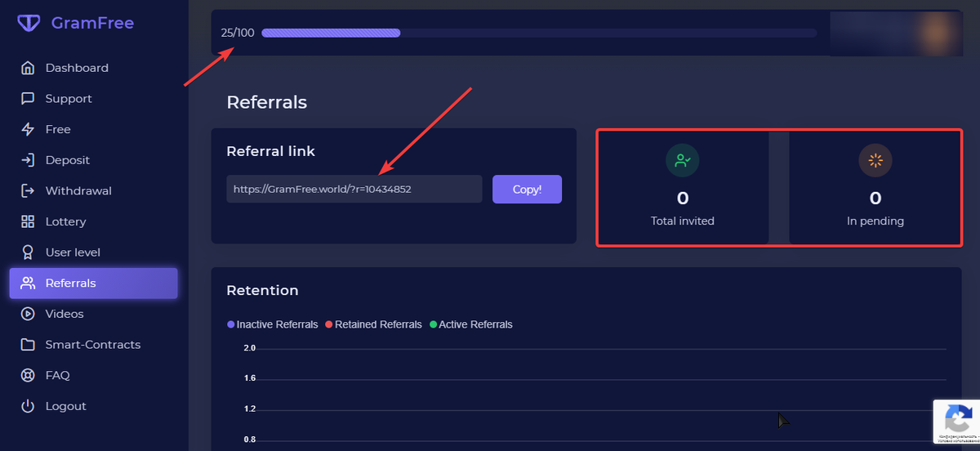Click the Deposit arrow icon

point(28,160)
